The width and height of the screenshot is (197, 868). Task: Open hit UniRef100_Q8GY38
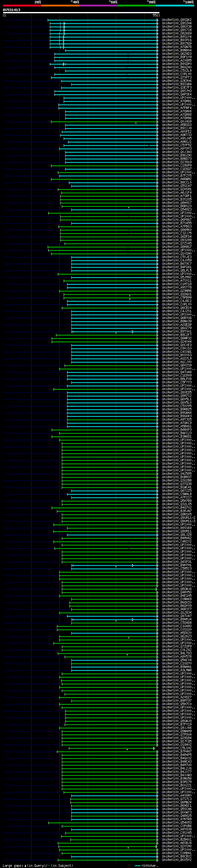click(x=177, y=26)
